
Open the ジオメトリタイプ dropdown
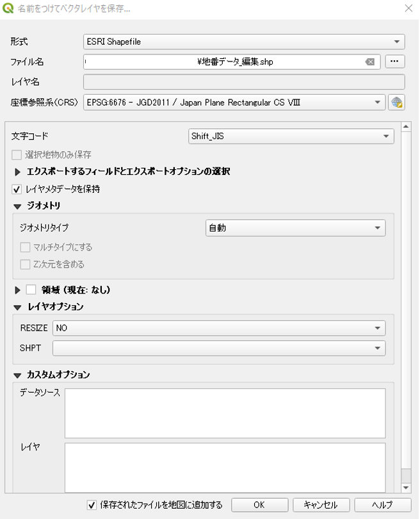tap(295, 227)
